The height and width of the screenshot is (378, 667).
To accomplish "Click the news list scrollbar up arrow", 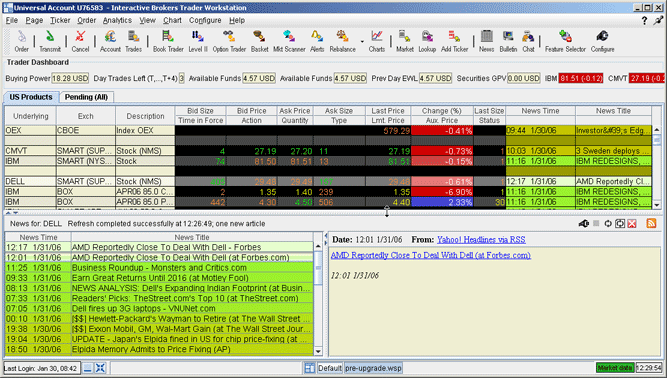I will [x=318, y=246].
